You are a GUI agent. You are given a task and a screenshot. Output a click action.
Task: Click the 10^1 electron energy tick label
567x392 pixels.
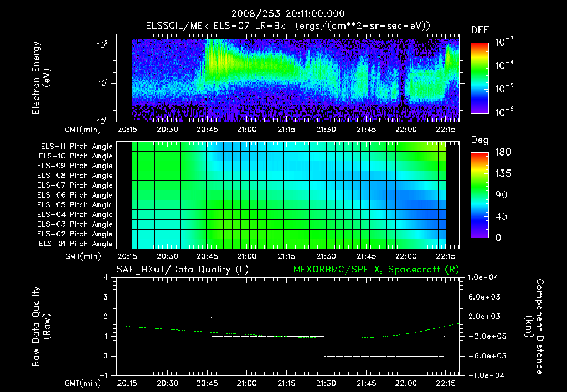pyautogui.click(x=102, y=83)
